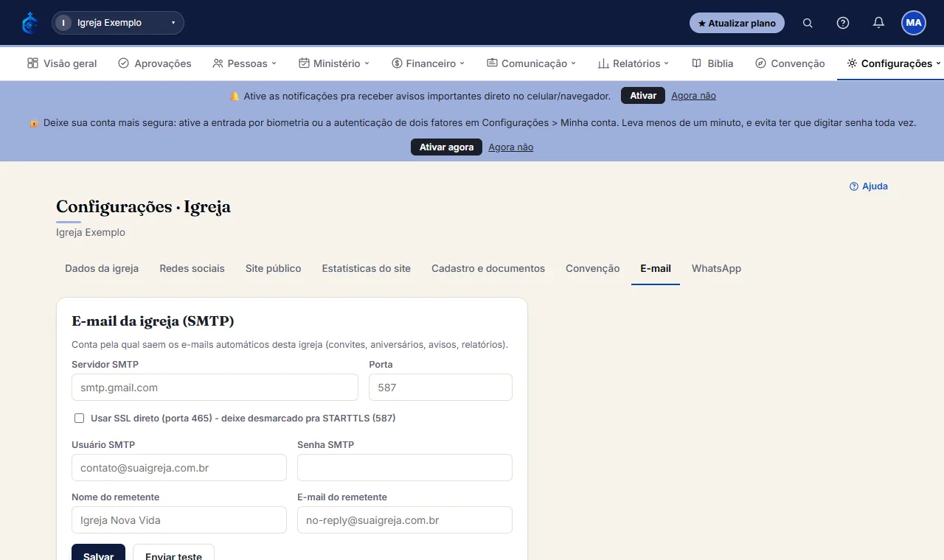Click the Aprovações check-circle icon
Image resolution: width=944 pixels, height=560 pixels.
coord(123,63)
